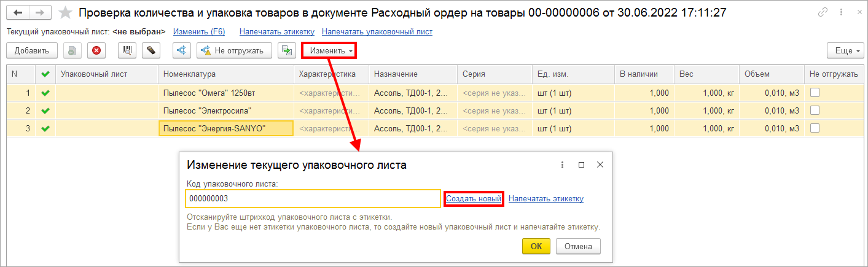Click the green transfer icon before Изменить

pyautogui.click(x=287, y=51)
